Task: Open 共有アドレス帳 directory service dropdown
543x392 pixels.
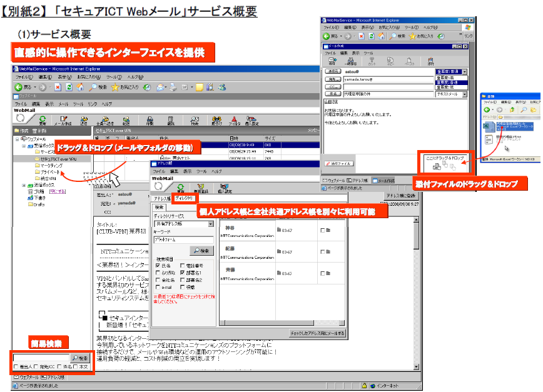Action: tap(211, 224)
